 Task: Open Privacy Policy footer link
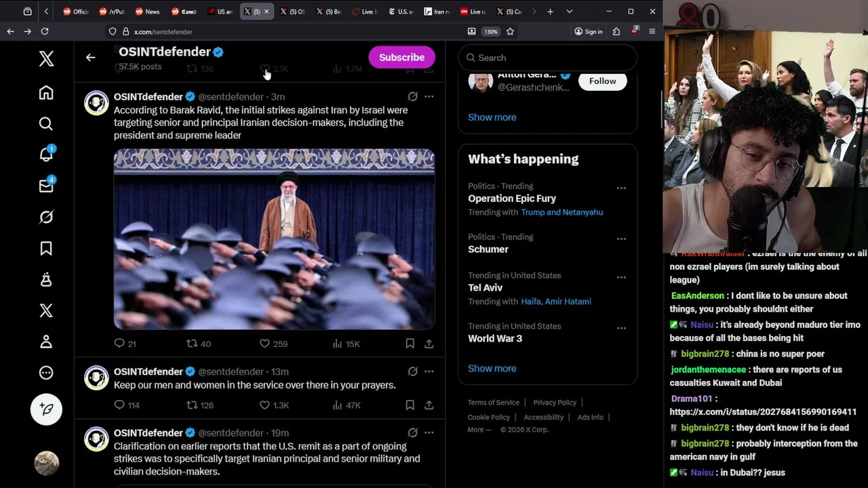554,403
